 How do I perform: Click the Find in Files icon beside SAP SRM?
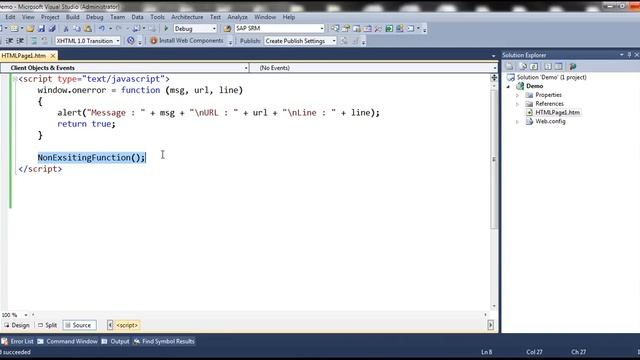click(x=227, y=29)
